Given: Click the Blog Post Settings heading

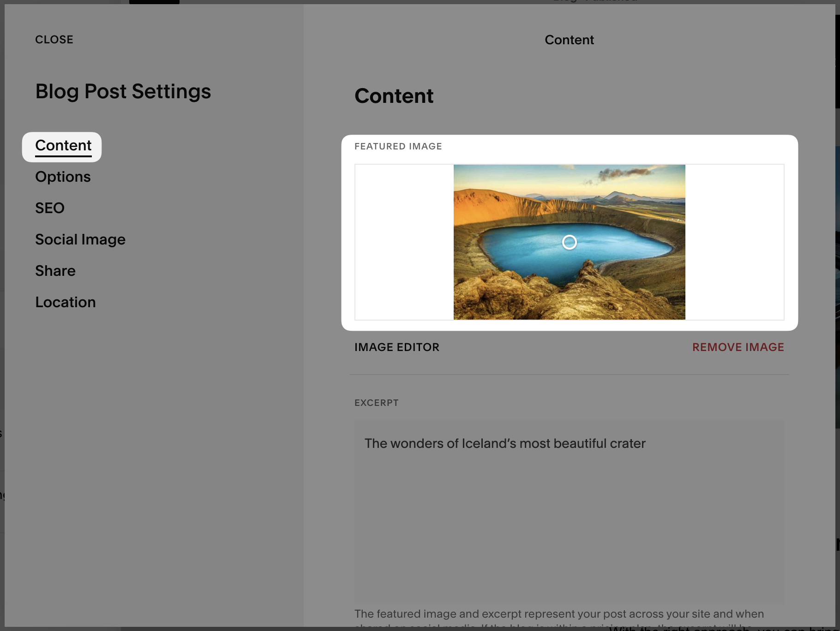Looking at the screenshot, I should pyautogui.click(x=123, y=92).
